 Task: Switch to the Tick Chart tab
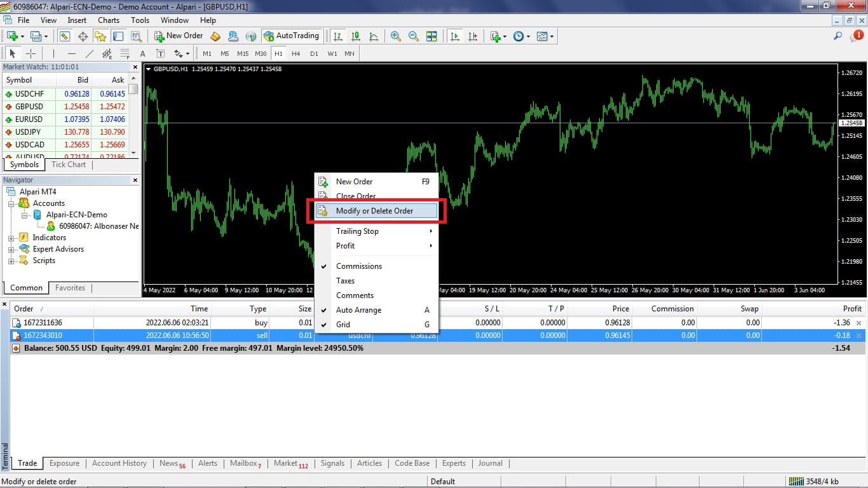[69, 165]
